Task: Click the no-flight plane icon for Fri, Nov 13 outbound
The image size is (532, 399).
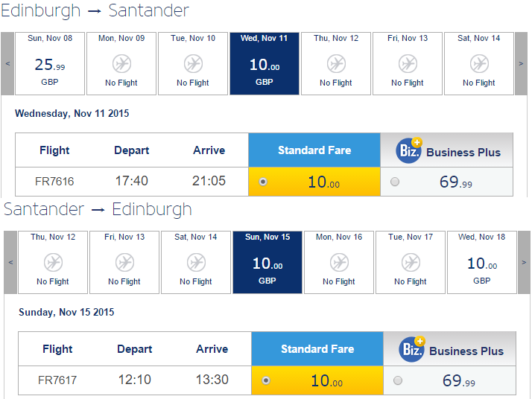Action: (408, 64)
